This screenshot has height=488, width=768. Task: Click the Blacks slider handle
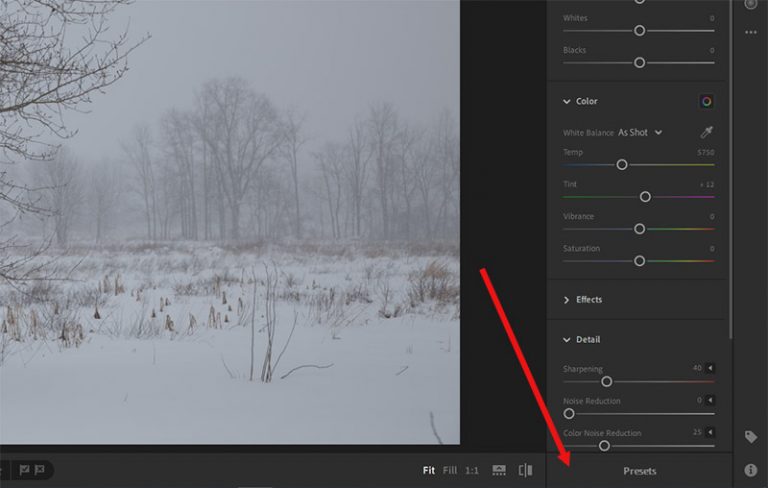pos(639,63)
